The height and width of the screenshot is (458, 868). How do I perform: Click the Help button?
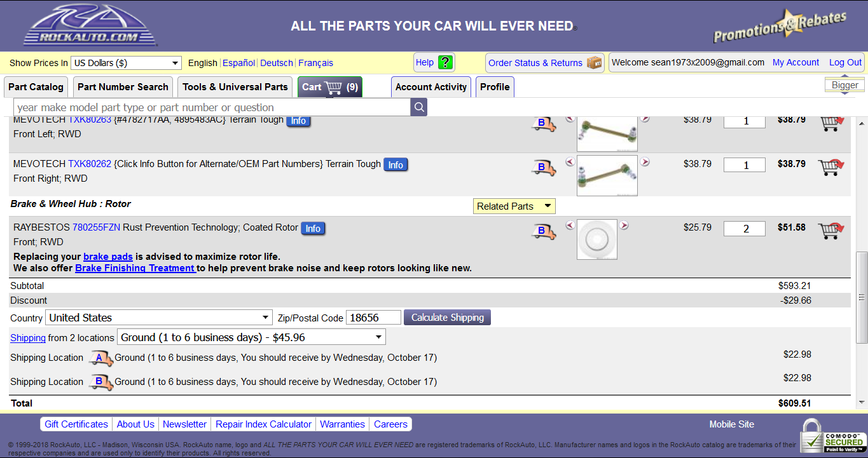[434, 62]
